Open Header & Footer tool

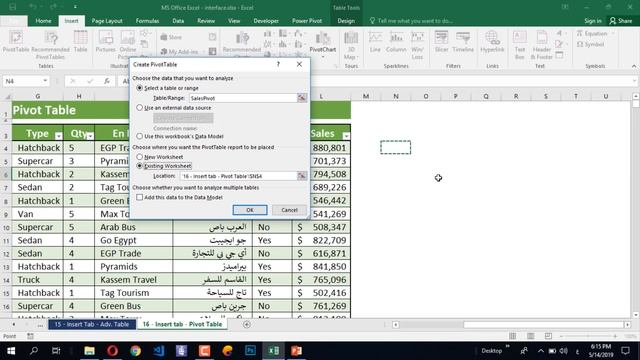click(x=542, y=45)
